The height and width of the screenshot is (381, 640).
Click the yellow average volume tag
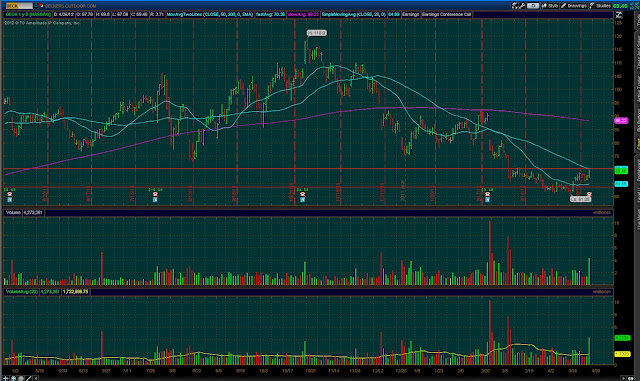[x=622, y=354]
